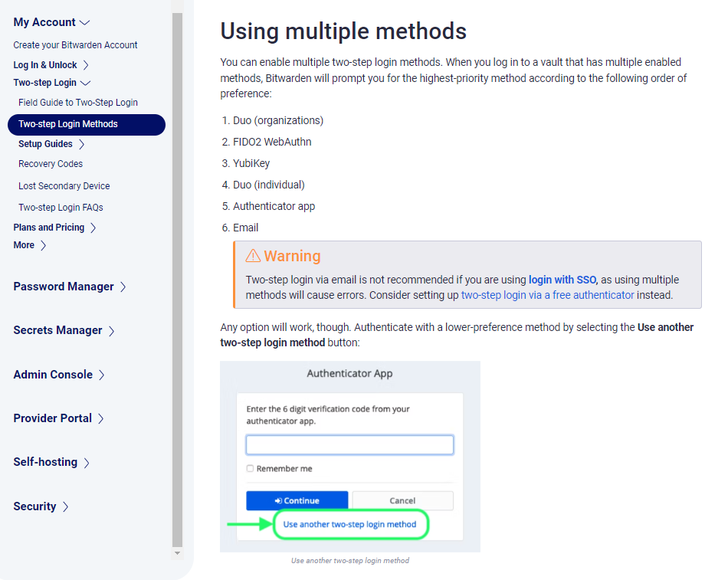Viewport: 728px width, 580px height.
Task: Open the Recovery Codes page
Action: [51, 164]
